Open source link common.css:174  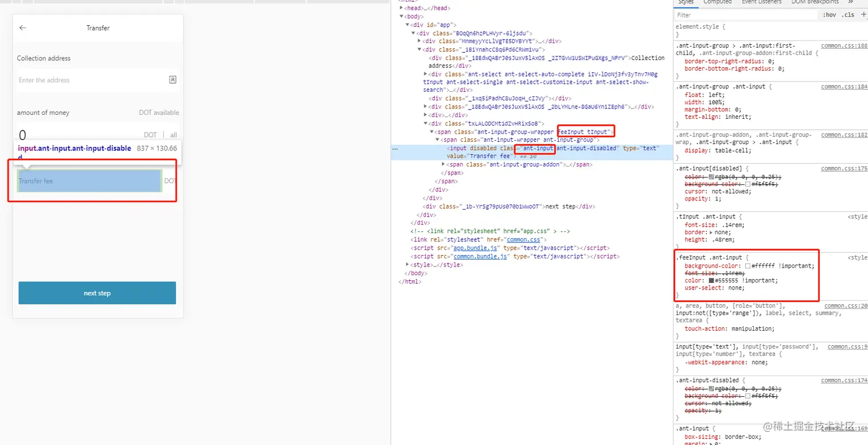(x=844, y=380)
